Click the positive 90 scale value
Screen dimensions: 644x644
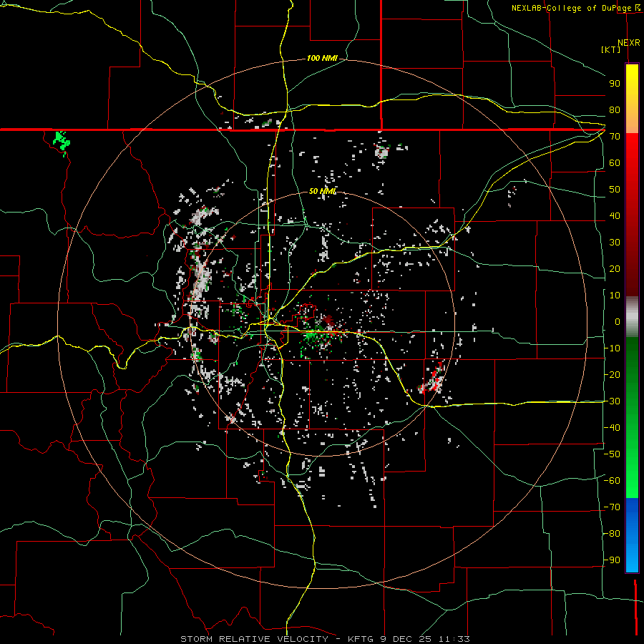pyautogui.click(x=615, y=84)
